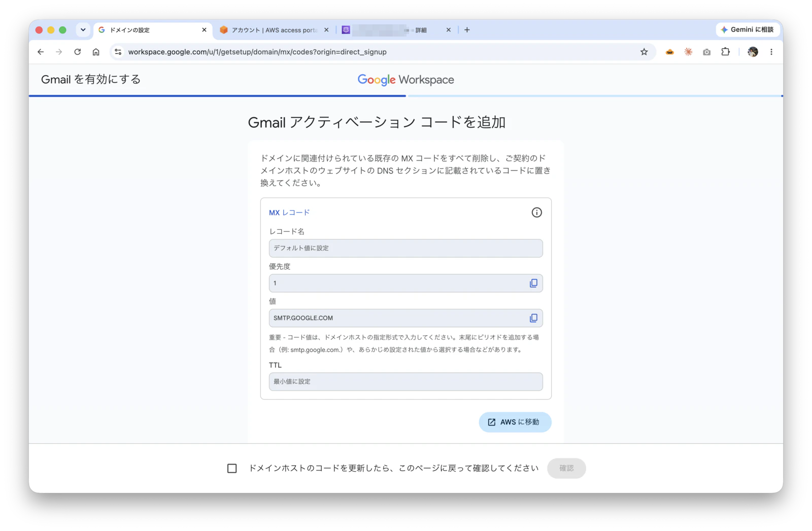
Task: Bookmark this page with star icon
Action: 644,52
